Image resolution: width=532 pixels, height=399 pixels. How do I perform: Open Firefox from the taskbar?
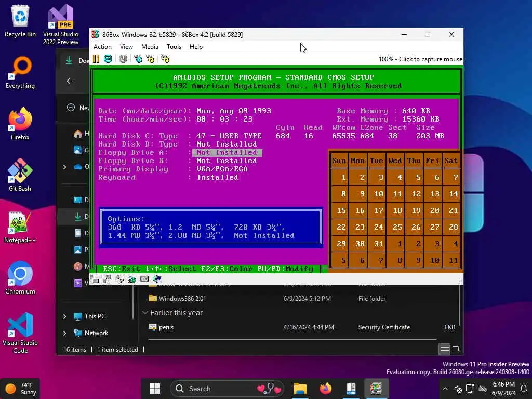326,389
